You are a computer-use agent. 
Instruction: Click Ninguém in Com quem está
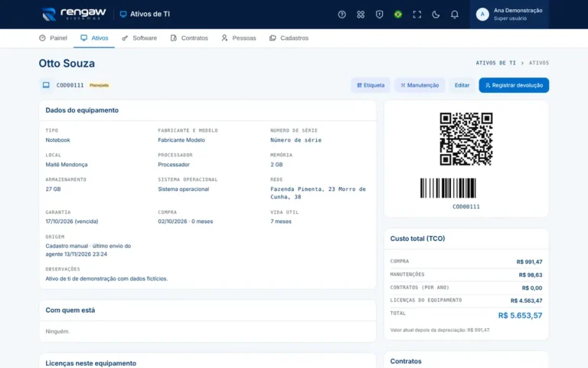click(57, 331)
